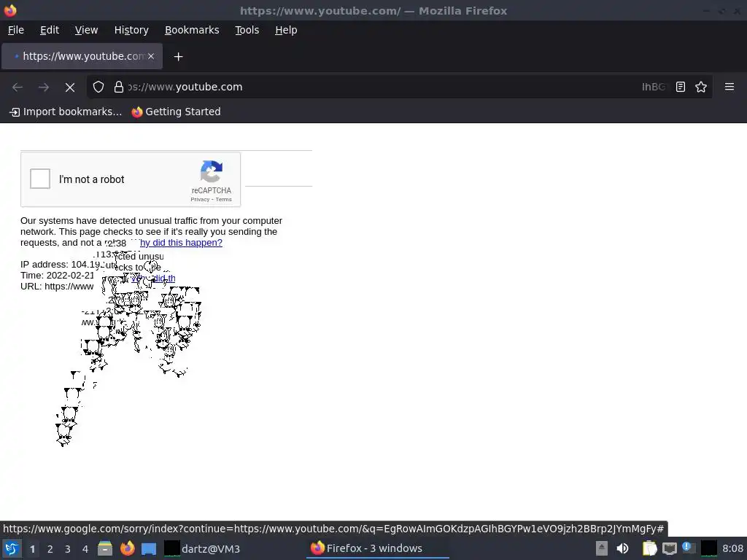Select the youtube.com browser tab
The width and height of the screenshot is (747, 560).
82,56
